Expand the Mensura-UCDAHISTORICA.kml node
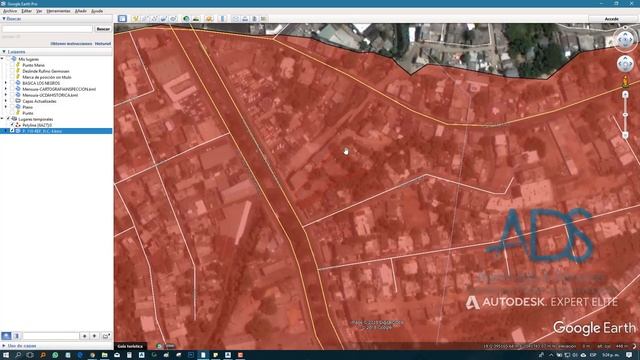The width and height of the screenshot is (640, 360). coord(6,95)
